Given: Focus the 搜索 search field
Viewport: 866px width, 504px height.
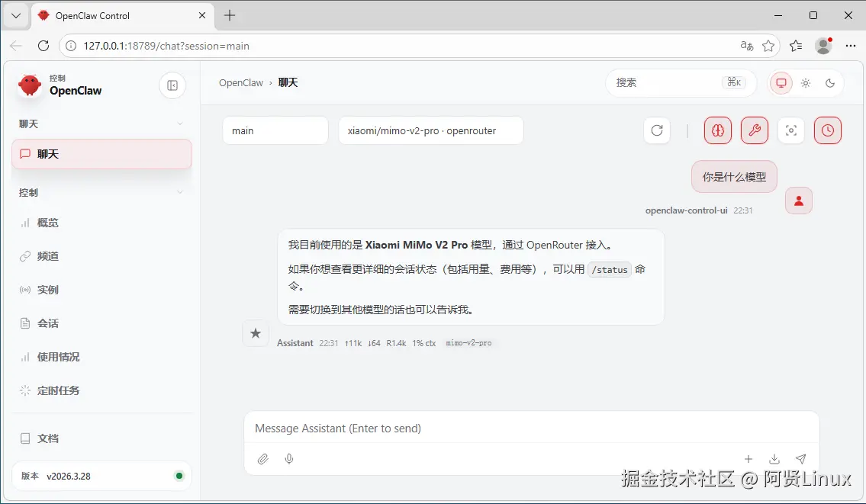Looking at the screenshot, I should [681, 83].
